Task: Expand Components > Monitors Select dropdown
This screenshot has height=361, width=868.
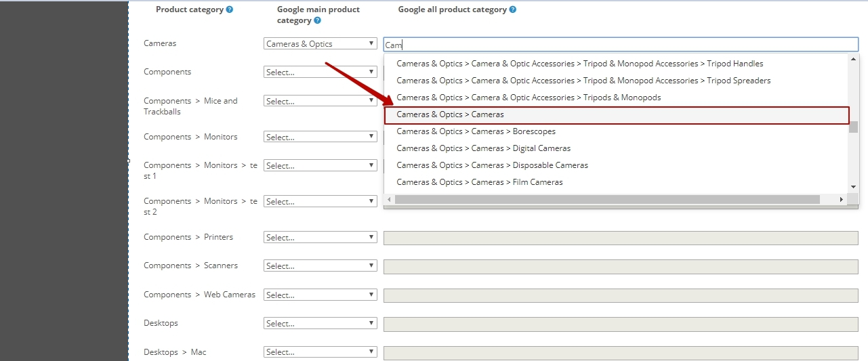Action: [x=320, y=137]
